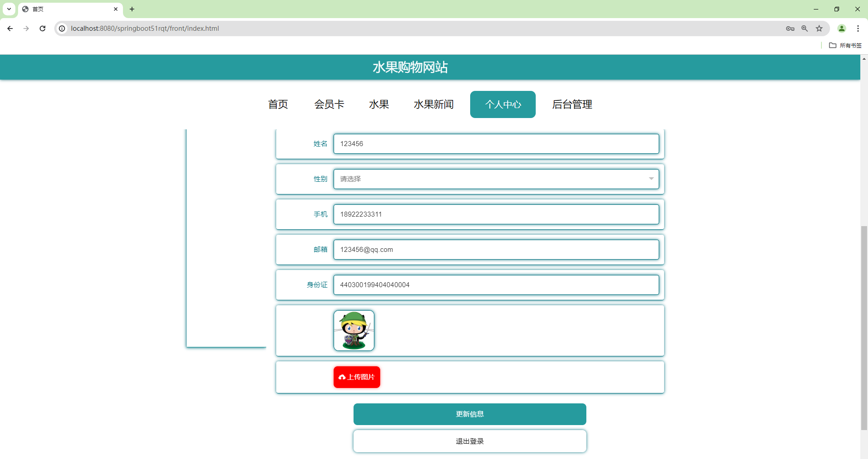Click the browser reload icon

pyautogui.click(x=42, y=28)
